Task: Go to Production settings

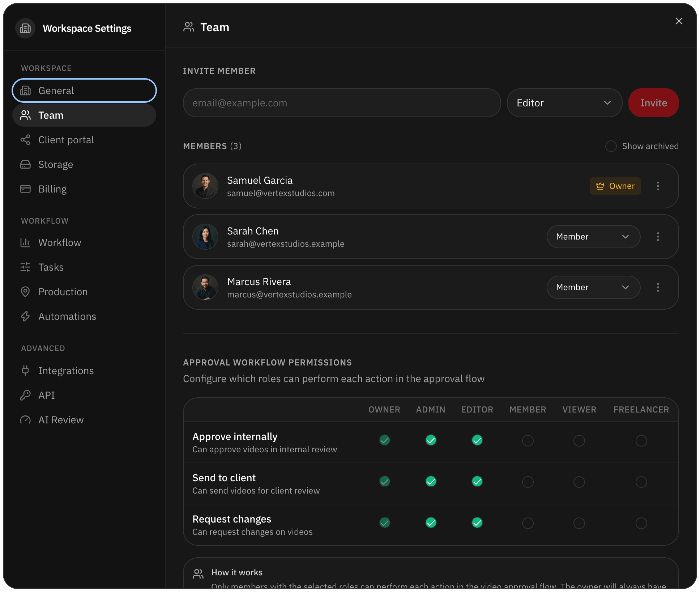Action: [84, 292]
